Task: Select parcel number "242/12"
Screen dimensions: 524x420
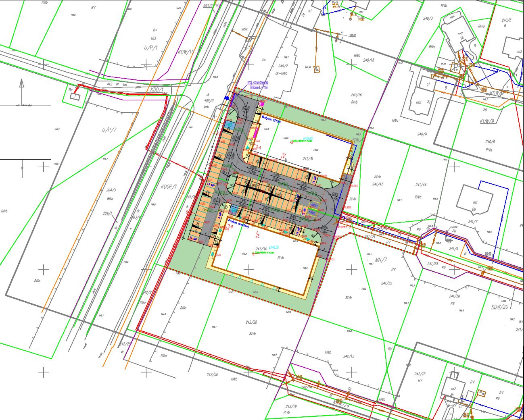Action: (x=349, y=356)
